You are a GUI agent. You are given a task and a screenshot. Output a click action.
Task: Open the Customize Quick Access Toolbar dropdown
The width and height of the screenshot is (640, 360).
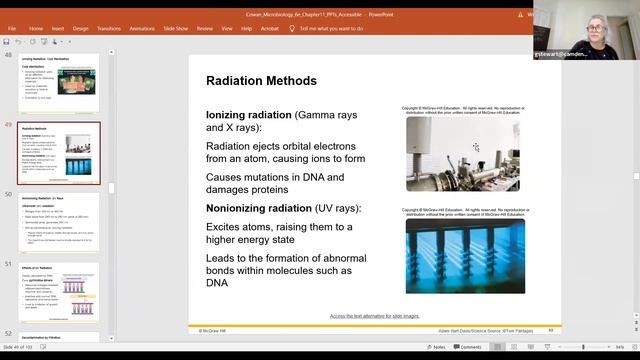coord(70,42)
